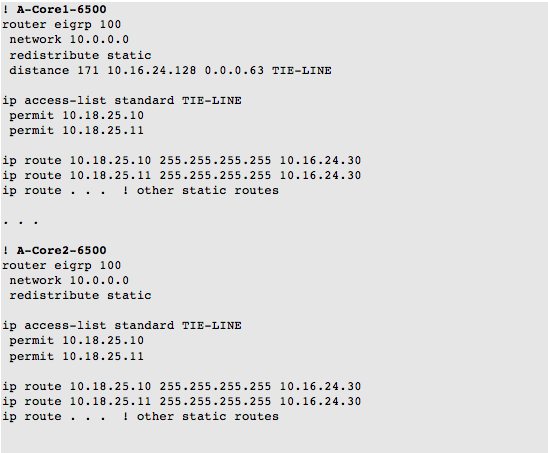This screenshot has width=548, height=453.
Task: Click the second 'ip access-list standard TIE-LINE' line
Action: (122, 326)
